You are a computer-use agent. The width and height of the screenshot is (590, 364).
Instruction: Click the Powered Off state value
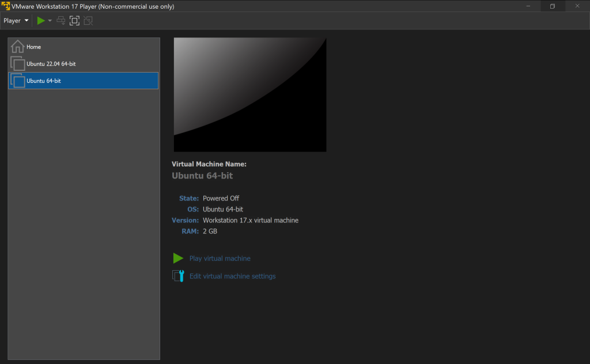pos(221,198)
